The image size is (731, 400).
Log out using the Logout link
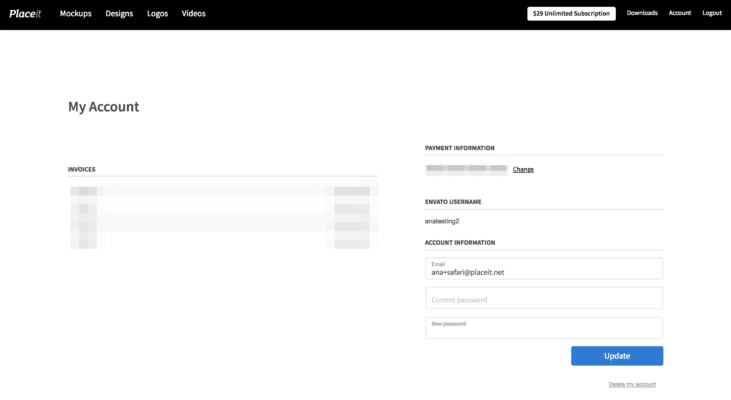712,14
